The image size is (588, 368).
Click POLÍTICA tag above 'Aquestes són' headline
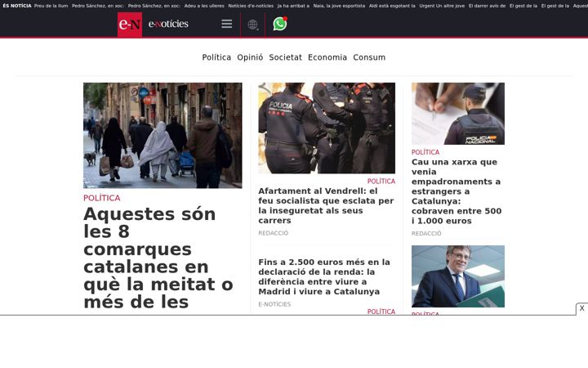[x=101, y=198]
